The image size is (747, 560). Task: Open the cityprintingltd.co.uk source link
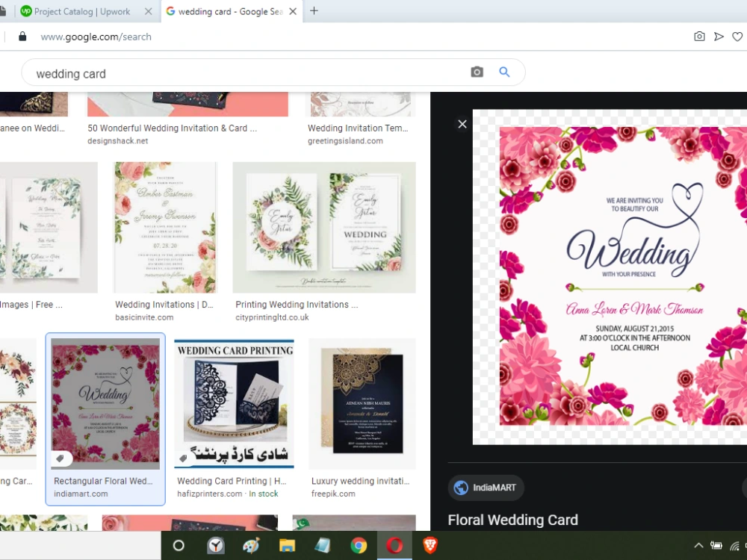[x=272, y=317]
